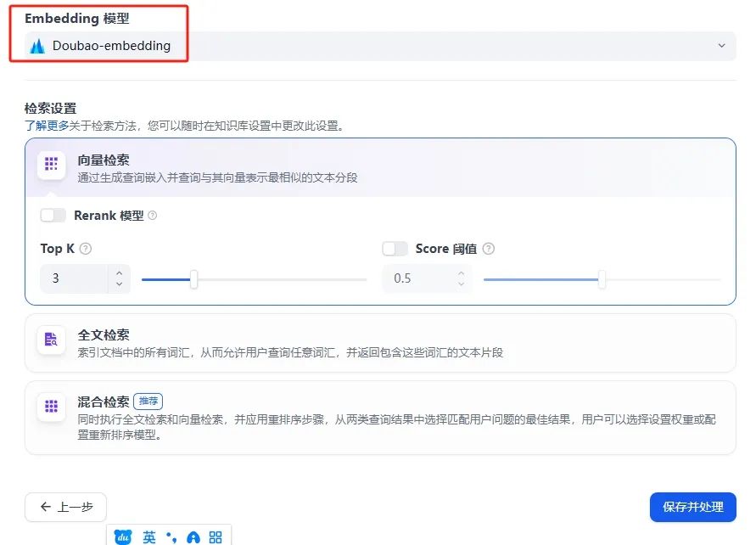
Task: Increase Top K using the up stepper arrow
Action: pos(118,272)
